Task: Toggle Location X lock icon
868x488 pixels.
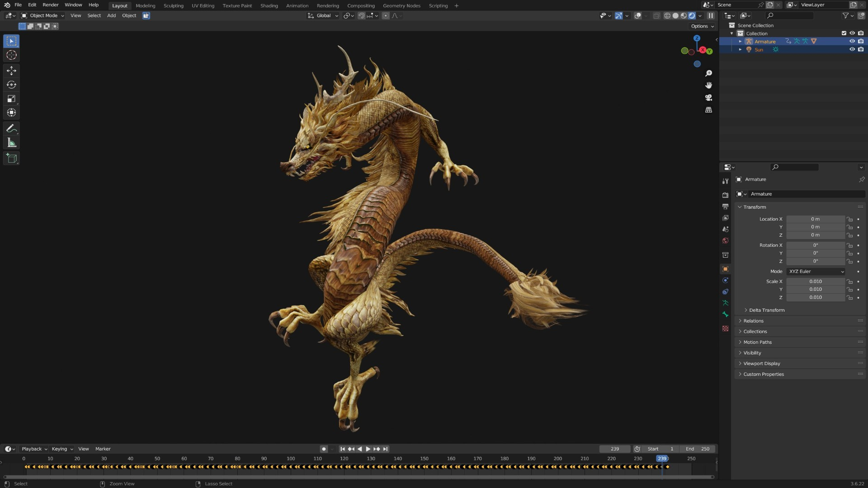Action: tap(849, 219)
